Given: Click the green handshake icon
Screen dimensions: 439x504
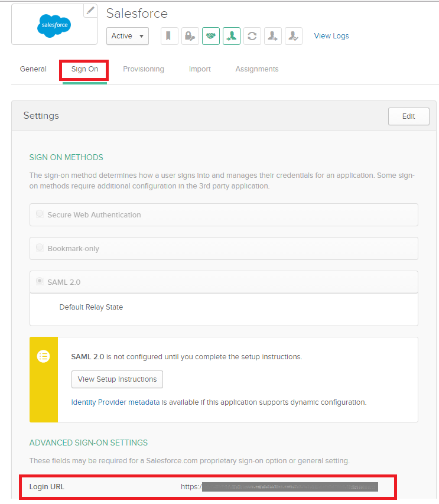Looking at the screenshot, I should click(x=210, y=36).
